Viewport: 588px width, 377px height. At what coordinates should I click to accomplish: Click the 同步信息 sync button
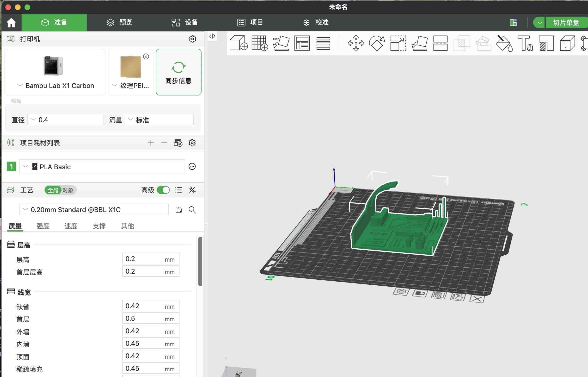pos(178,72)
